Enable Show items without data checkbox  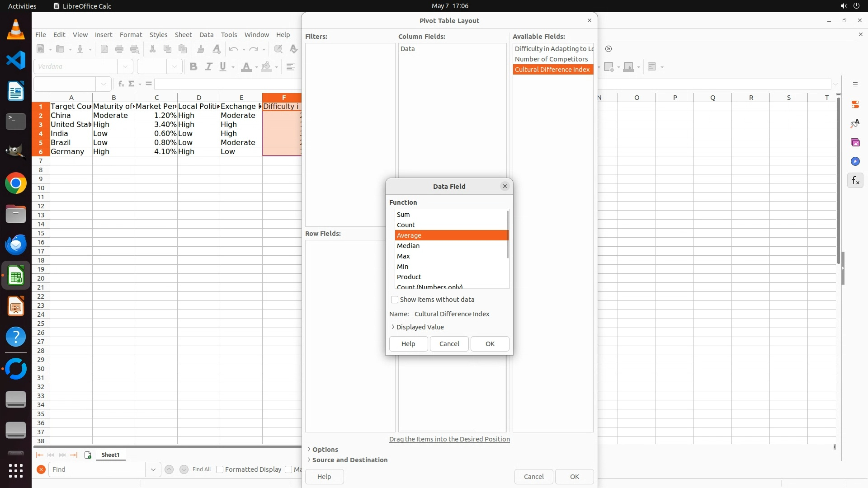[395, 300]
